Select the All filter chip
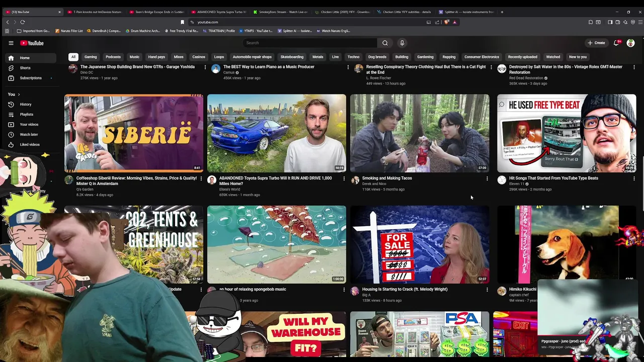Viewport: 644px width, 362px height. 73,57
